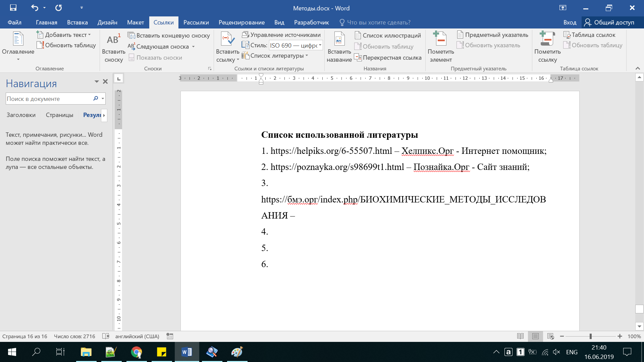Click Вставить название caption button

coord(339,48)
